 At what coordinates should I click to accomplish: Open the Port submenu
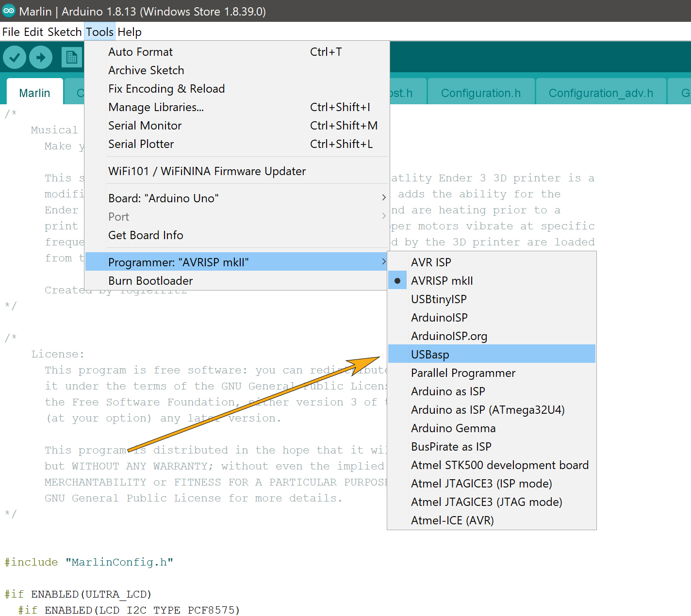tap(119, 217)
